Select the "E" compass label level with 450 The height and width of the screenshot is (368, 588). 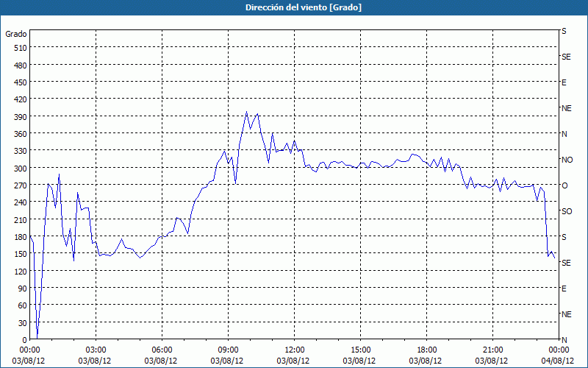click(x=564, y=82)
